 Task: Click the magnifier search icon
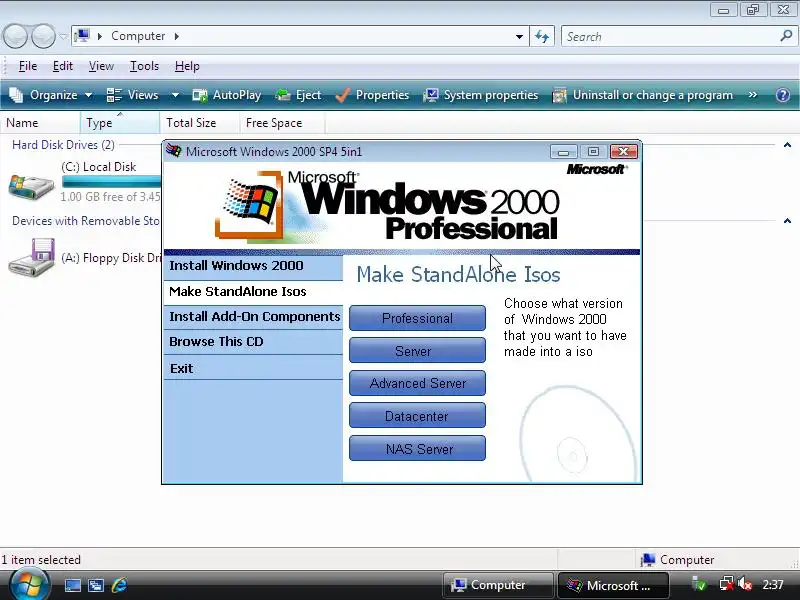(x=786, y=36)
